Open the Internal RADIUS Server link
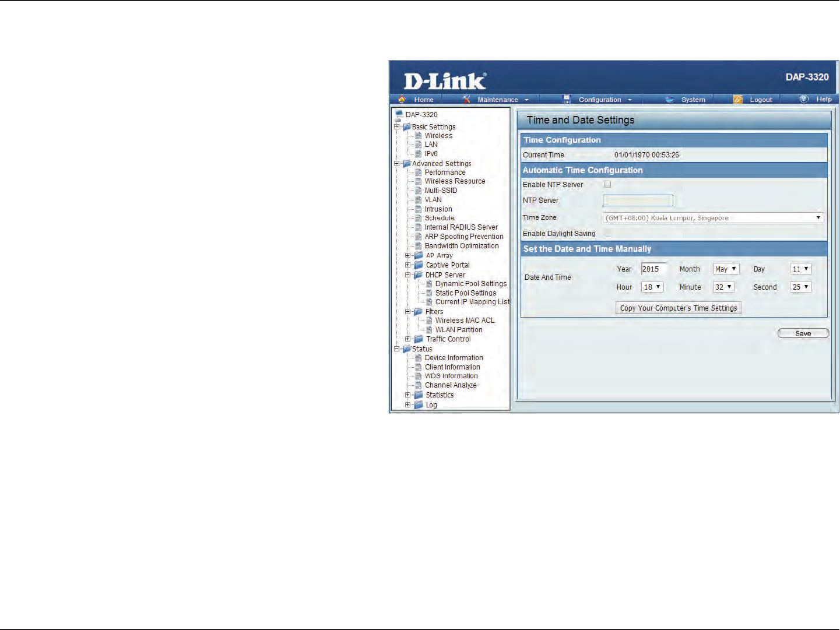The width and height of the screenshot is (840, 630). tap(461, 227)
